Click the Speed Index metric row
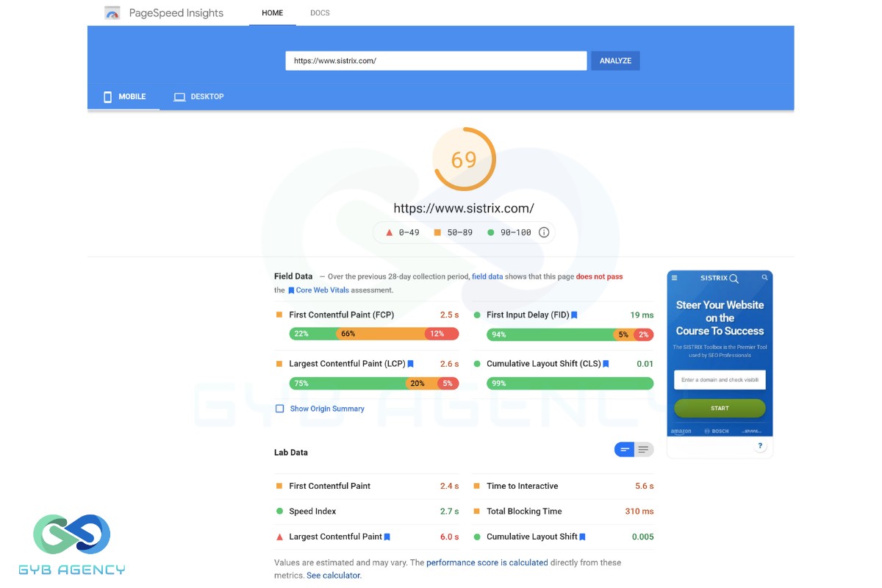The image size is (882, 588). (x=367, y=512)
